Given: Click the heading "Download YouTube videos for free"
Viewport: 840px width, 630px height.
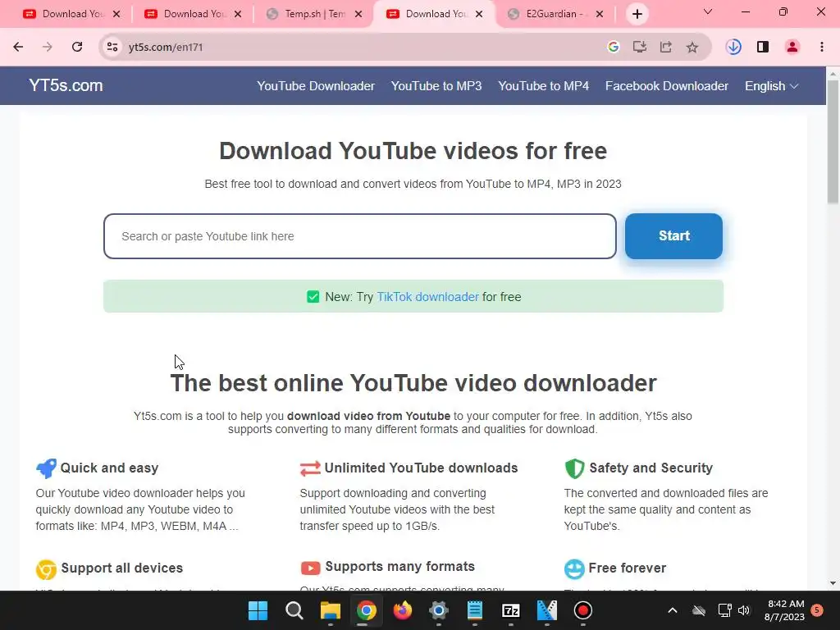Looking at the screenshot, I should pyautogui.click(x=413, y=151).
